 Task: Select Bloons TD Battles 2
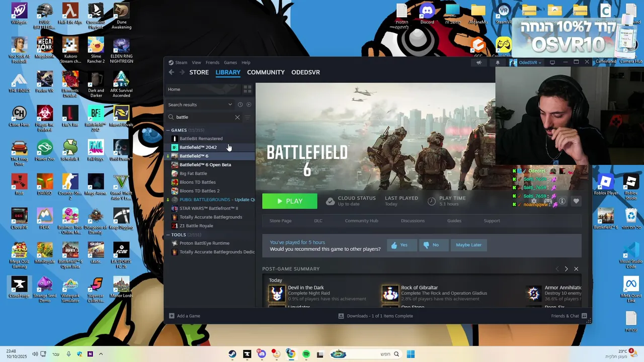tap(199, 191)
